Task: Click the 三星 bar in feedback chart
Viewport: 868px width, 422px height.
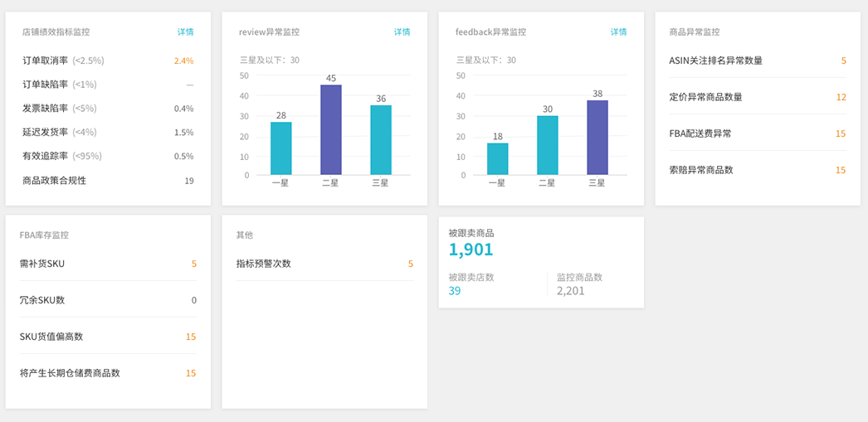Action: pyautogui.click(x=597, y=138)
